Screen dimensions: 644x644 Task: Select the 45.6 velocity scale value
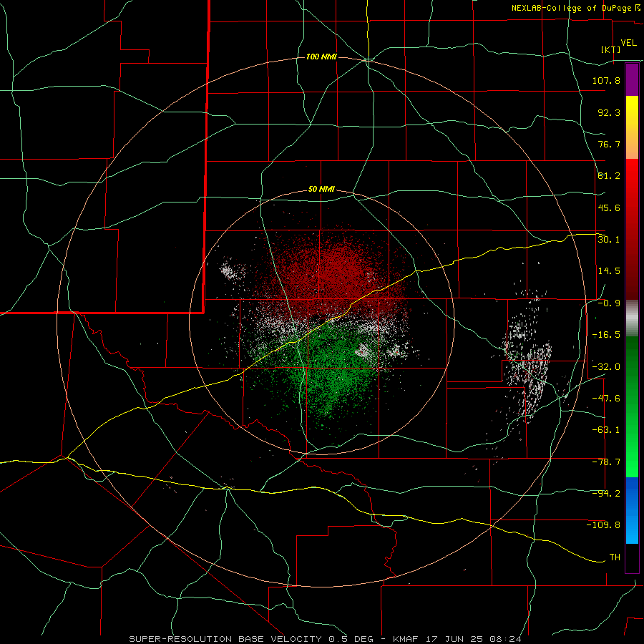609,208
